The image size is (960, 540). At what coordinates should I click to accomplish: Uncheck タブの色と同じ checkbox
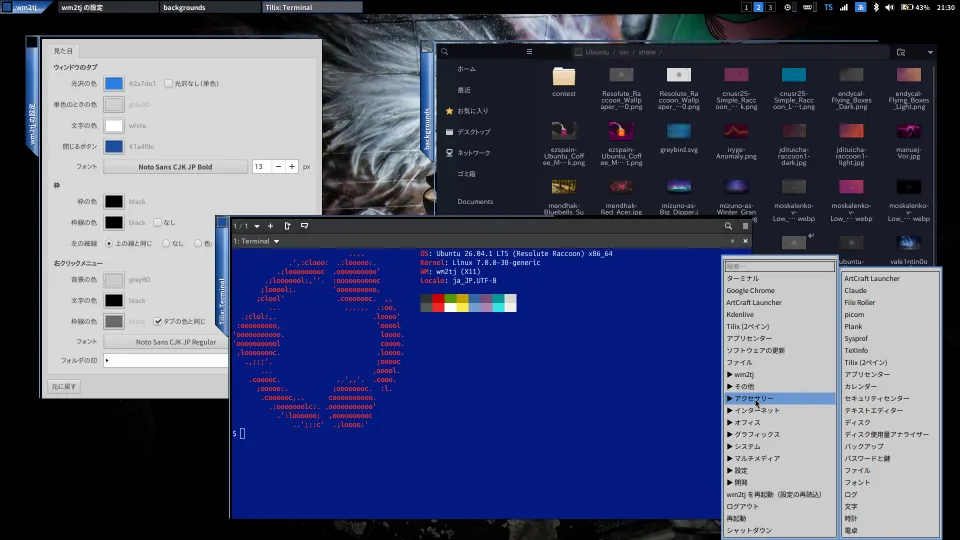158,321
